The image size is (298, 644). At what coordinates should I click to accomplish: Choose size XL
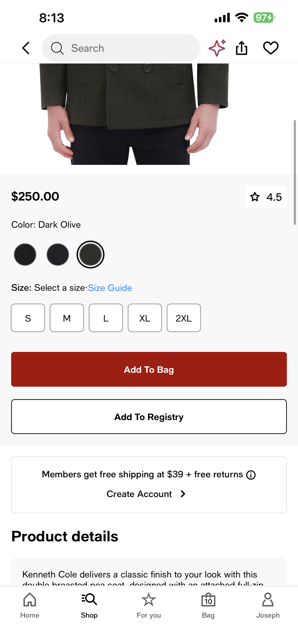[x=145, y=318]
